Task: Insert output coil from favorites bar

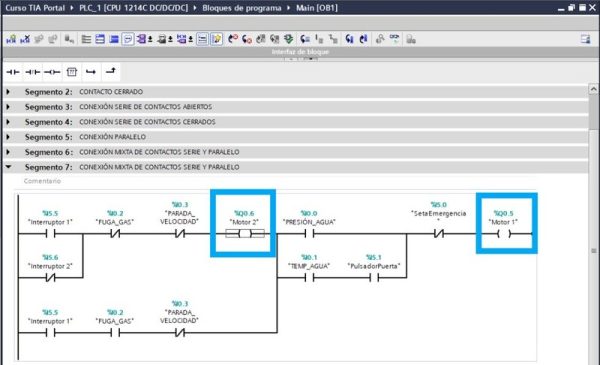Action: (52, 72)
